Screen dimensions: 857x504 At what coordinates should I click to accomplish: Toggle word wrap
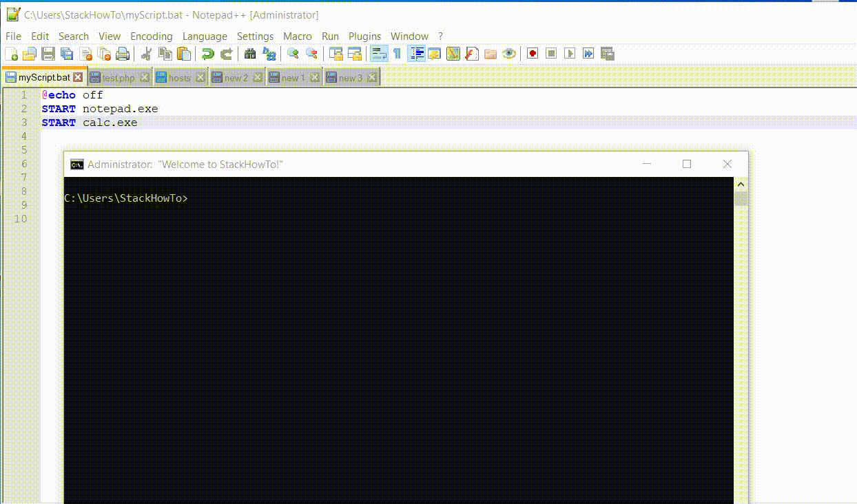(x=378, y=53)
